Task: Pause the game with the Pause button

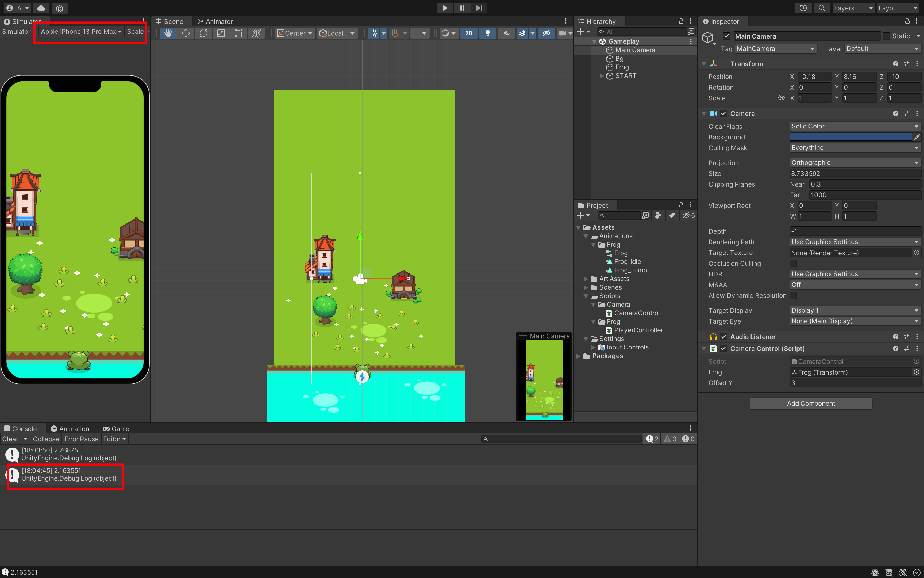Action: click(462, 8)
